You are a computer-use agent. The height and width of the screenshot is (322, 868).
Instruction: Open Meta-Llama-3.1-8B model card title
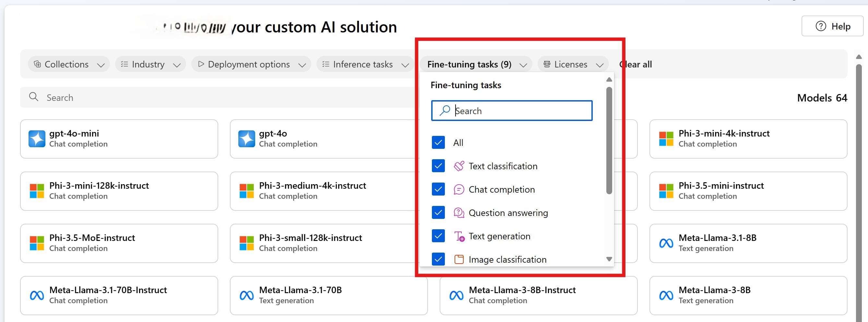[717, 238]
